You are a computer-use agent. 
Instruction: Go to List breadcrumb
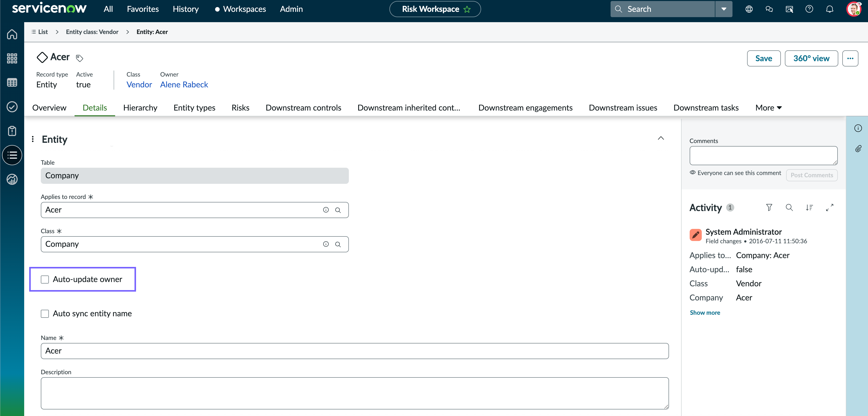point(40,32)
